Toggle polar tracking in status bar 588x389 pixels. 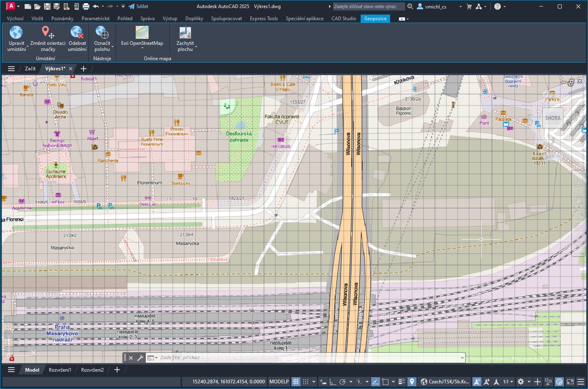pyautogui.click(x=343, y=382)
